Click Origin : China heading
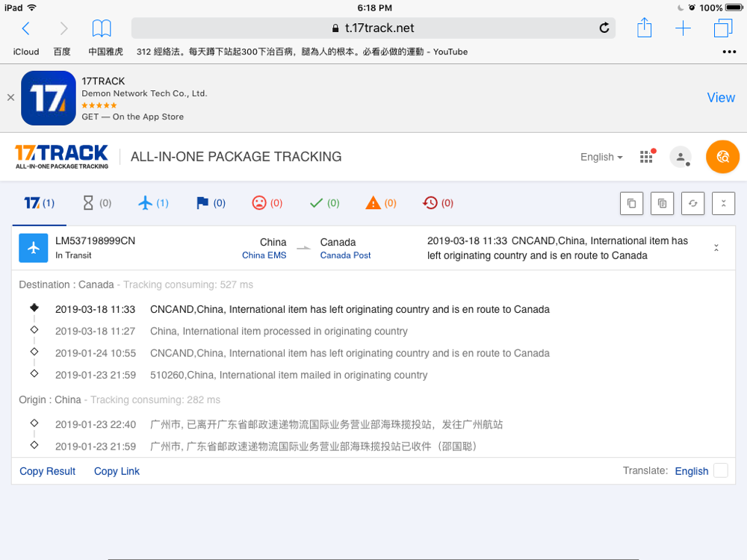The image size is (747, 560). point(50,400)
